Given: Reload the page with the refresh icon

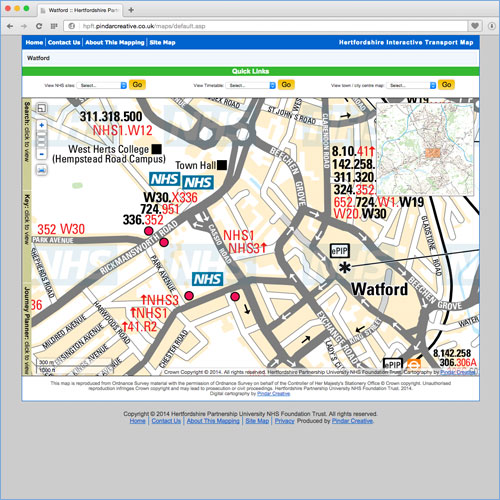Looking at the screenshot, I should pyautogui.click(x=39, y=26).
